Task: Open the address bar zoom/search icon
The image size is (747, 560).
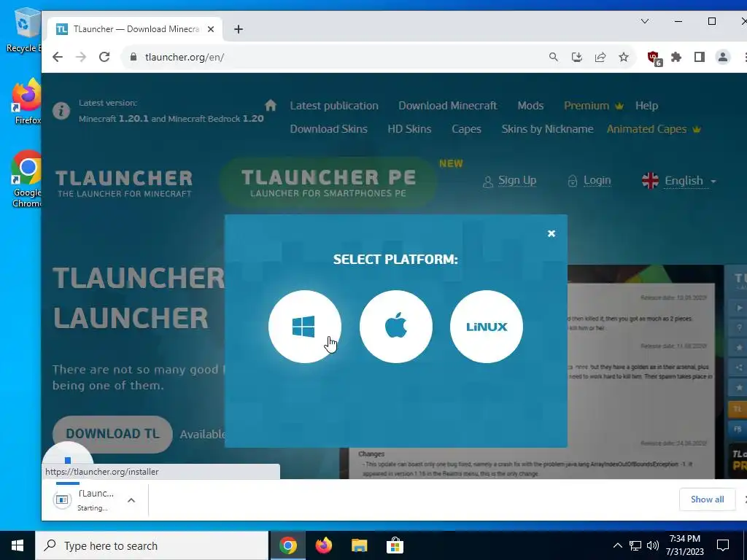Action: (553, 57)
